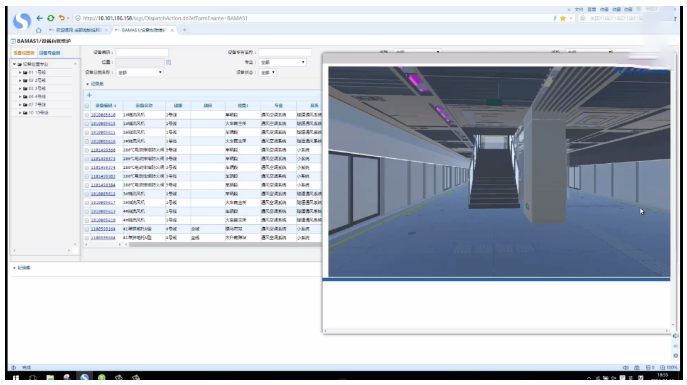
Task: Toggle the select-all checkbox in the table header
Action: click(x=87, y=106)
